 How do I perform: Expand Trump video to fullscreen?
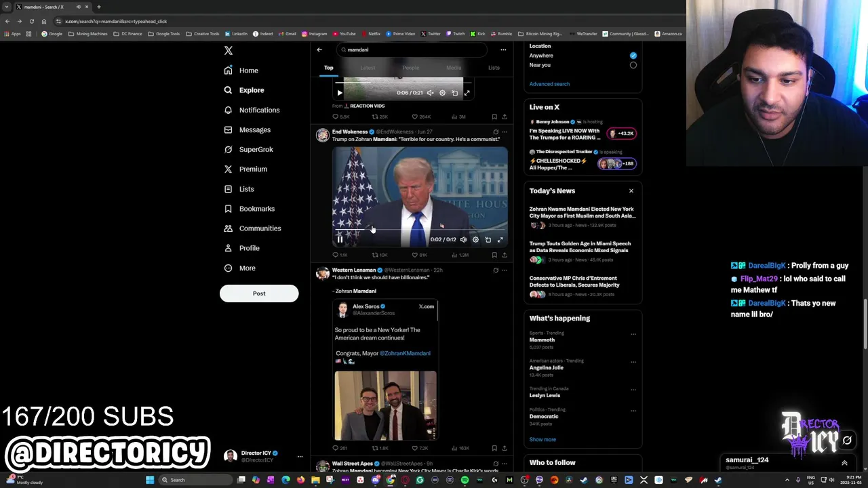(x=500, y=239)
